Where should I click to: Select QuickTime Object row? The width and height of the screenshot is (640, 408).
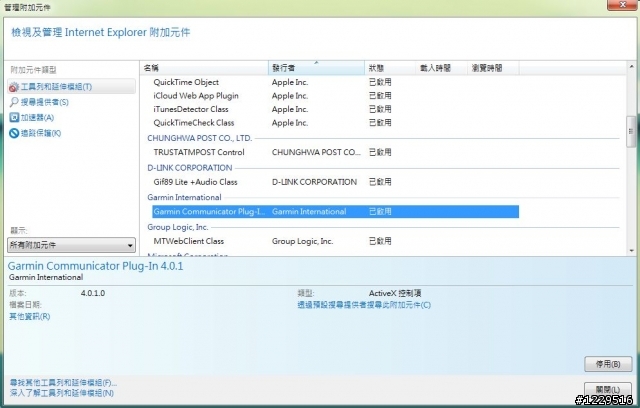[336, 82]
